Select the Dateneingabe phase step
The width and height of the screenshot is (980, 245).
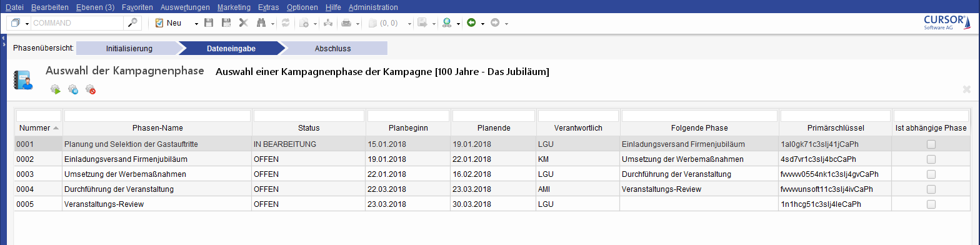[x=231, y=48]
